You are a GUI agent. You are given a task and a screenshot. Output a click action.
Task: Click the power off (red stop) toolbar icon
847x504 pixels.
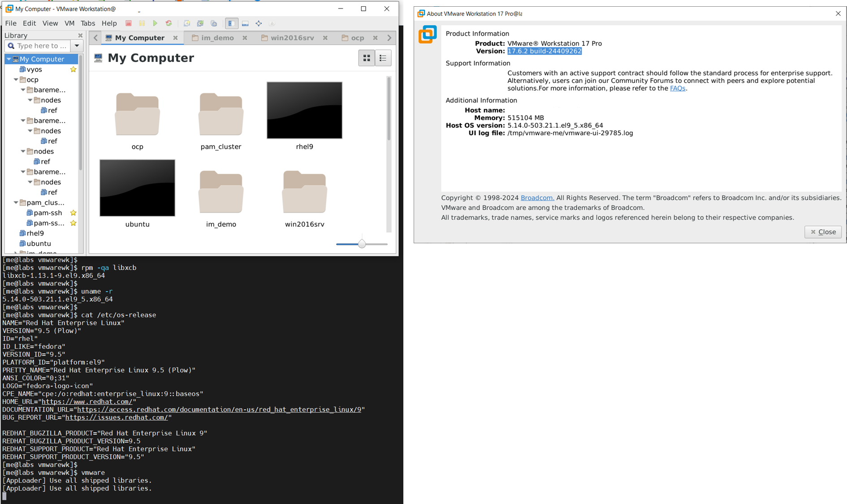pyautogui.click(x=129, y=23)
